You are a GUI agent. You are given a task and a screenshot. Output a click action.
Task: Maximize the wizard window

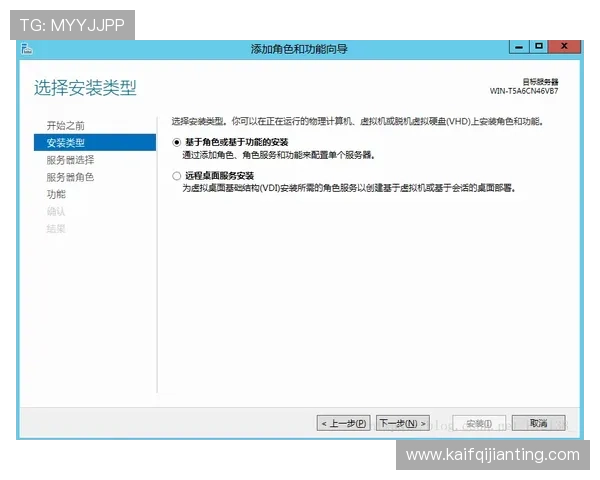tap(539, 47)
